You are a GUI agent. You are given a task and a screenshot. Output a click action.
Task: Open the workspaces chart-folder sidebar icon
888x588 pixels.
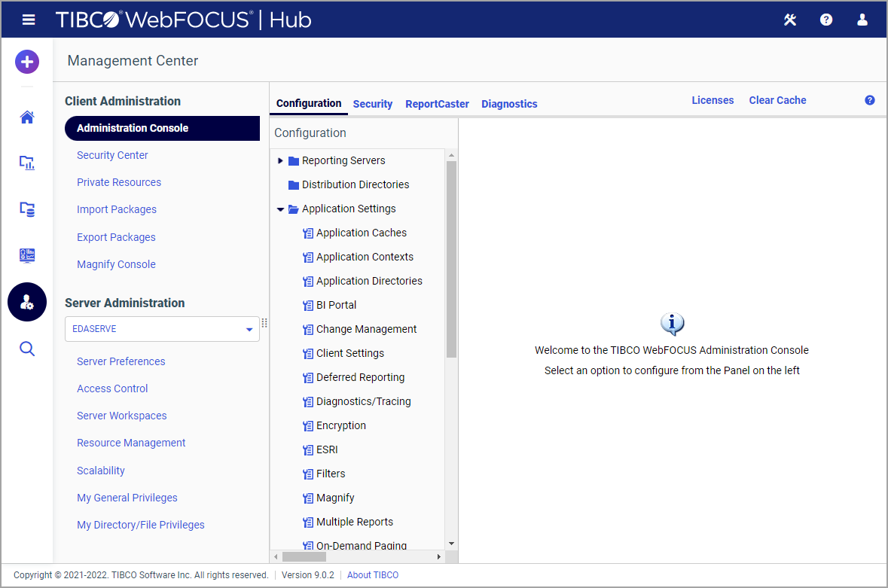coord(27,163)
